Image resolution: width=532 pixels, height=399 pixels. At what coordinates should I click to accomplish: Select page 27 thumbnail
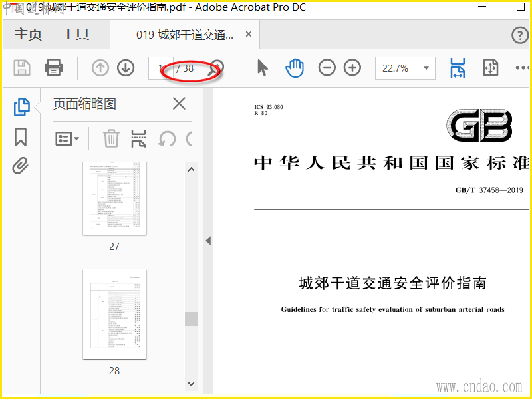(114, 198)
